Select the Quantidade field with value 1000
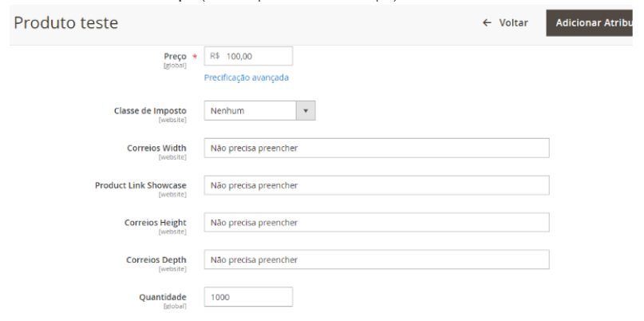 pyautogui.click(x=248, y=296)
